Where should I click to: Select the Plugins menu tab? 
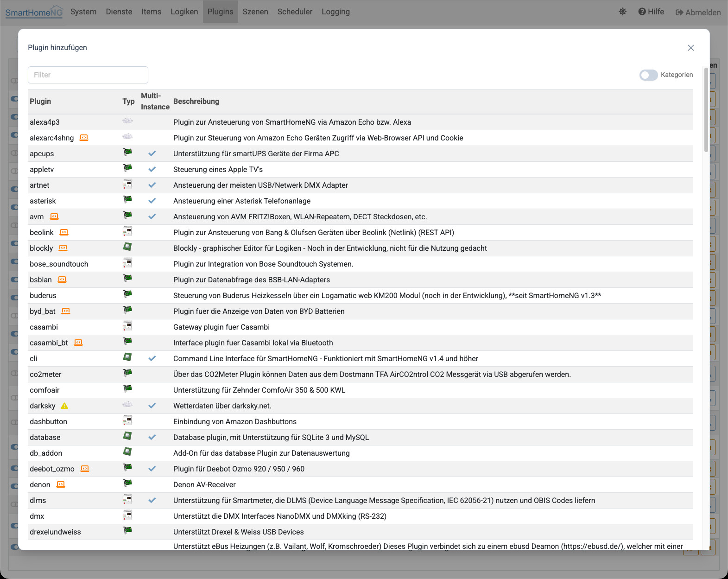click(221, 12)
